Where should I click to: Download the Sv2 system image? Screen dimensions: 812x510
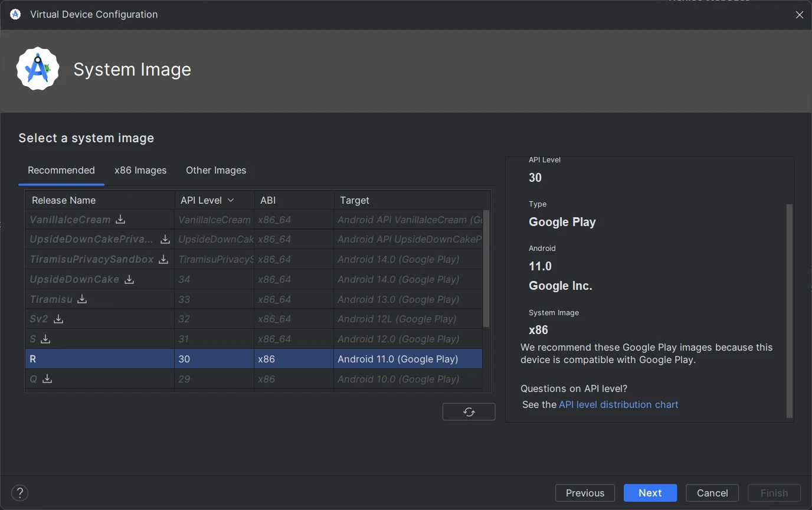click(x=58, y=319)
